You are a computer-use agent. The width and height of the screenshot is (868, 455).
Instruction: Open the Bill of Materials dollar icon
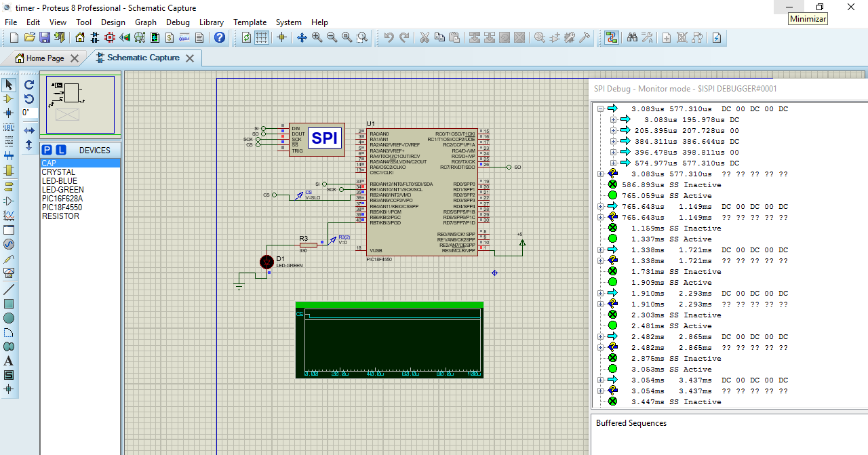pyautogui.click(x=170, y=37)
